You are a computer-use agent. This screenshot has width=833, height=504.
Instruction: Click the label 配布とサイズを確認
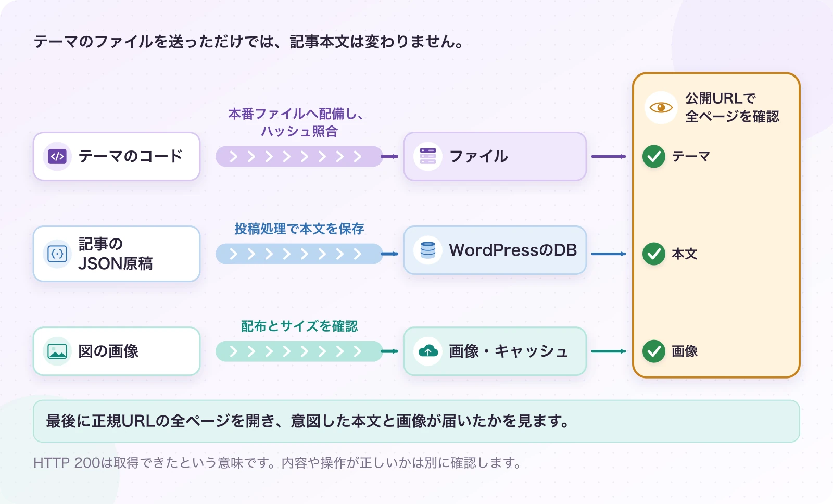299,326
